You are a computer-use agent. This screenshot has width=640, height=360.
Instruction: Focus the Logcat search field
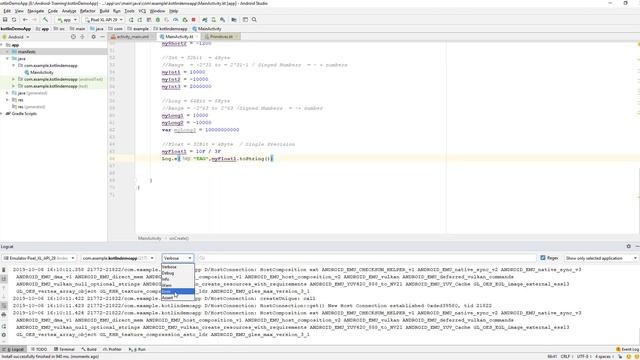pyautogui.click(x=367, y=258)
